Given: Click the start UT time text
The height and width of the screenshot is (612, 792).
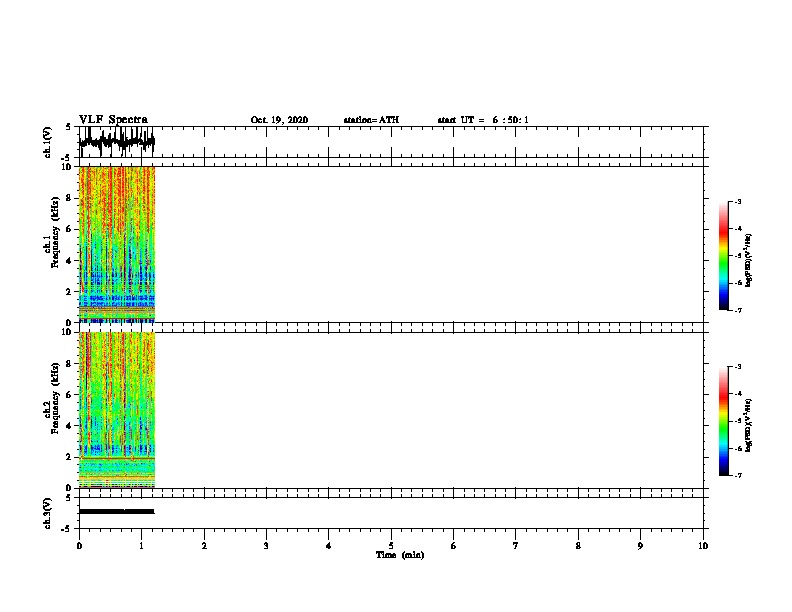Looking at the screenshot, I should click(x=483, y=120).
